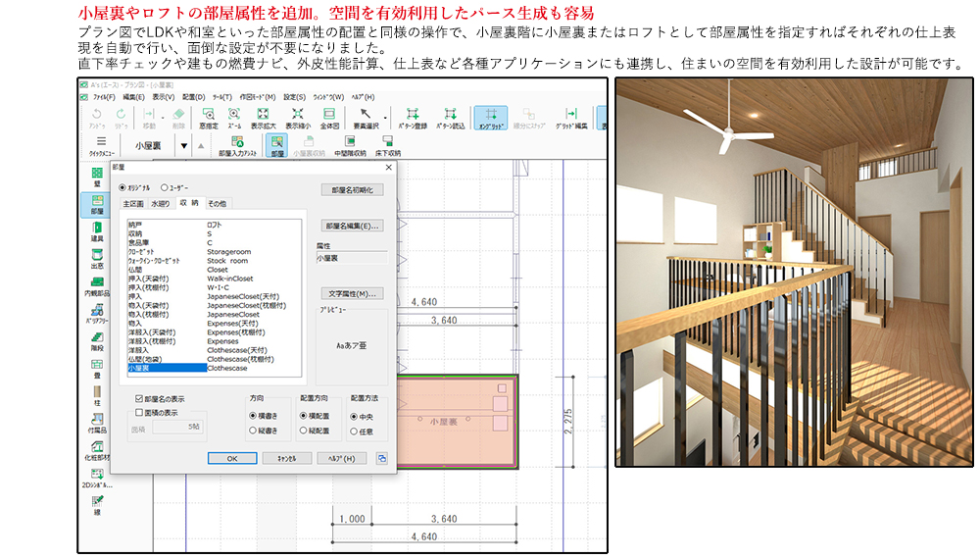Open the ファイル(F) menu
Image resolution: width=980 pixels, height=559 pixels.
pos(104,97)
